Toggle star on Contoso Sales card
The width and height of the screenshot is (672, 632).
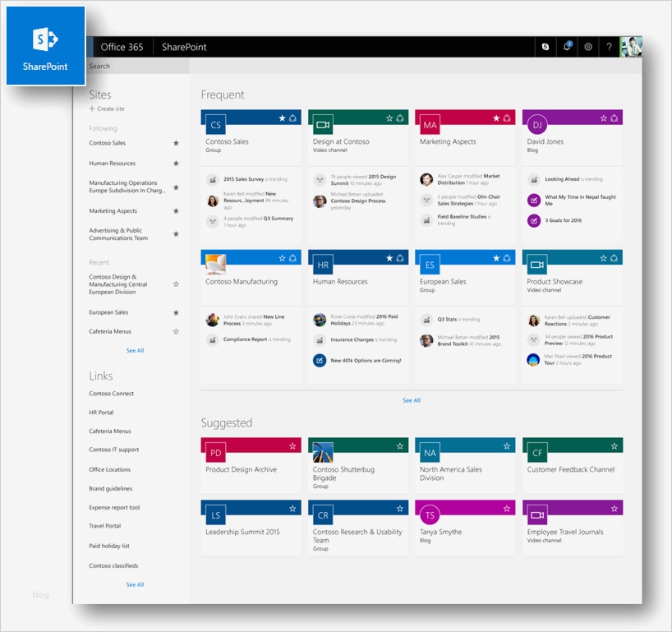[282, 118]
